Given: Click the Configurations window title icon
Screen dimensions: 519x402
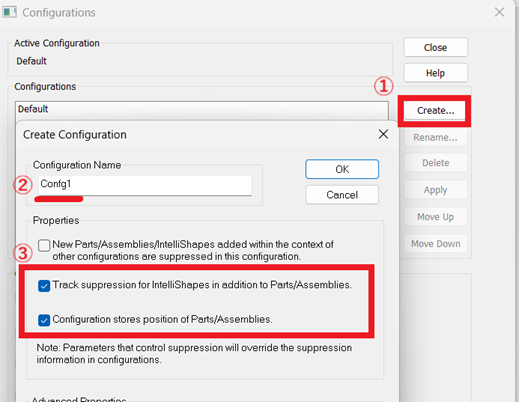Looking at the screenshot, I should (9, 12).
